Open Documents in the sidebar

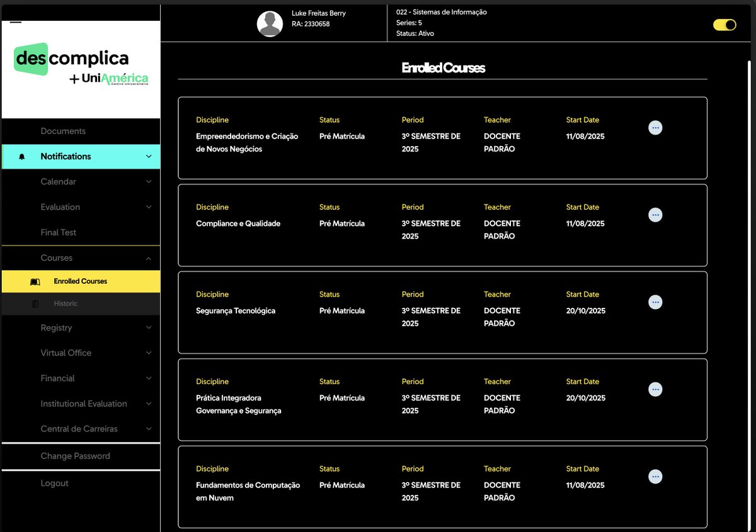(63, 131)
